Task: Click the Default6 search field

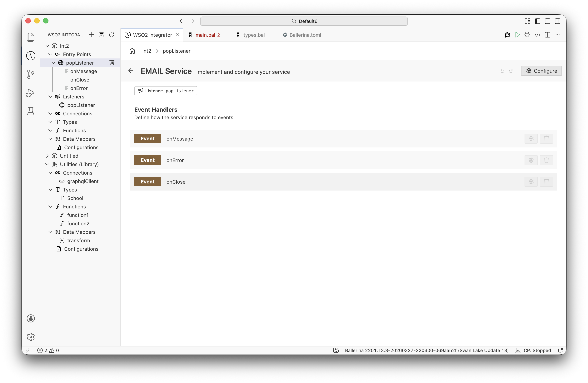Action: click(304, 21)
